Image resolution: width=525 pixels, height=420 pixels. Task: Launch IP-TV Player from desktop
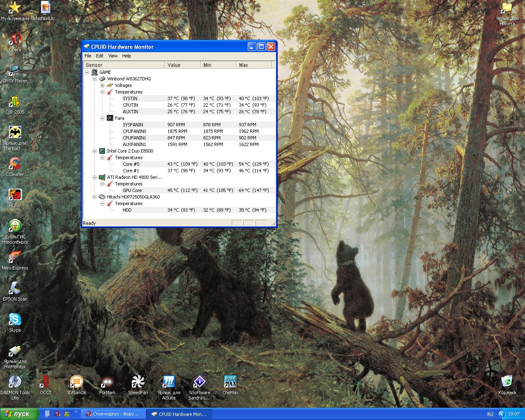15,71
